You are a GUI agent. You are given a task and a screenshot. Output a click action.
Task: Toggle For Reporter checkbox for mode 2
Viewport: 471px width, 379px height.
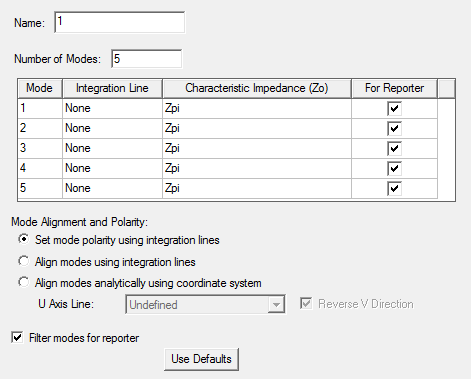394,129
